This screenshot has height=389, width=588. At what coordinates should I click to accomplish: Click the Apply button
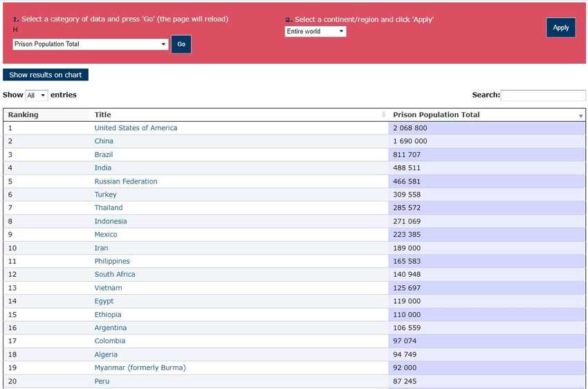(560, 28)
